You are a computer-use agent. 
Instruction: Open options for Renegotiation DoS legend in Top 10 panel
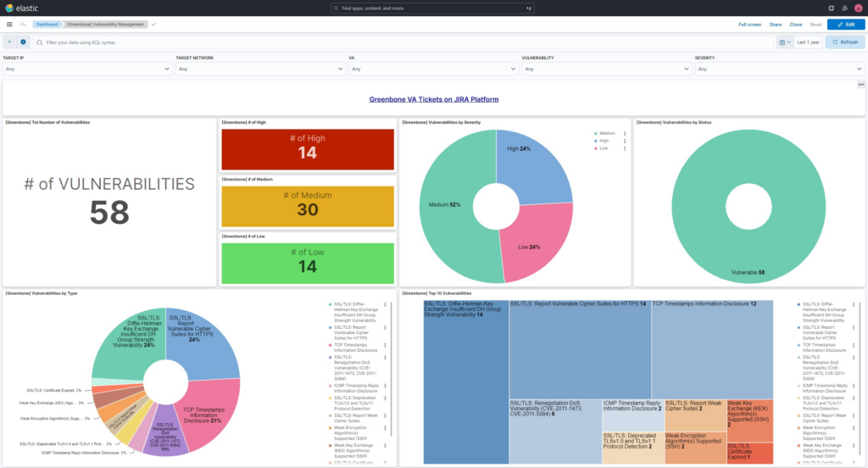tap(854, 357)
